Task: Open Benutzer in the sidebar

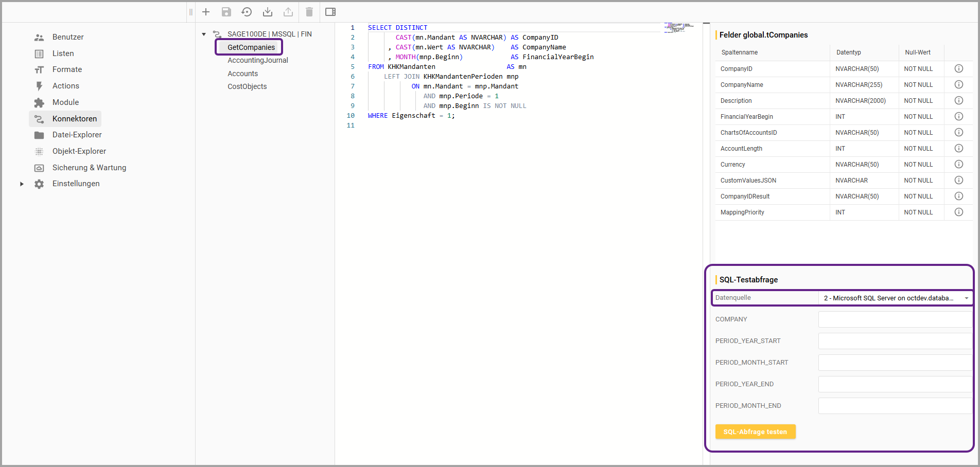Action: point(67,37)
